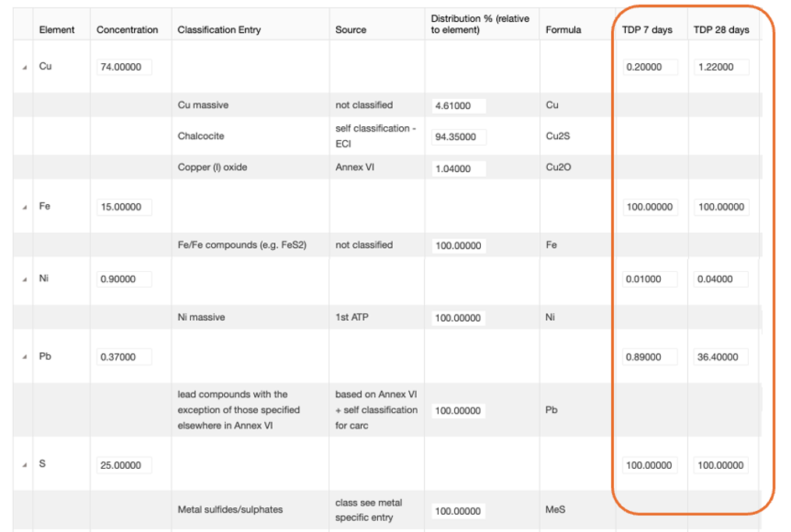The width and height of the screenshot is (791, 532).
Task: Select the Ni massive entry row
Action: click(201, 317)
